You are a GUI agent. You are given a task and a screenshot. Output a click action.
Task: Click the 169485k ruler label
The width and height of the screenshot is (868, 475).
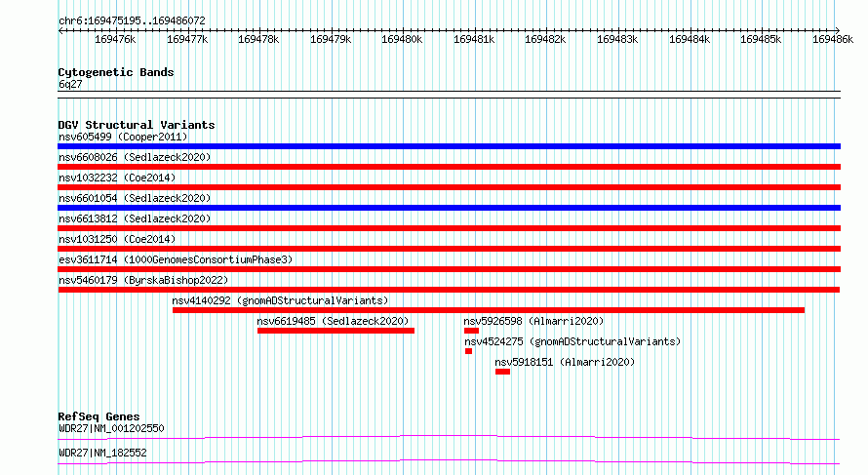coord(761,39)
